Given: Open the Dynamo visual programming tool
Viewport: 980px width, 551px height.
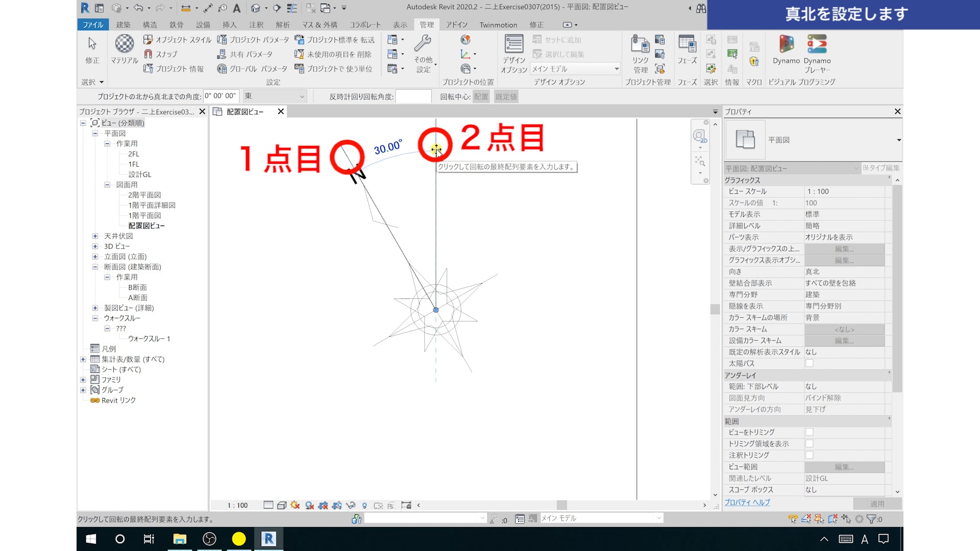Looking at the screenshot, I should (786, 45).
